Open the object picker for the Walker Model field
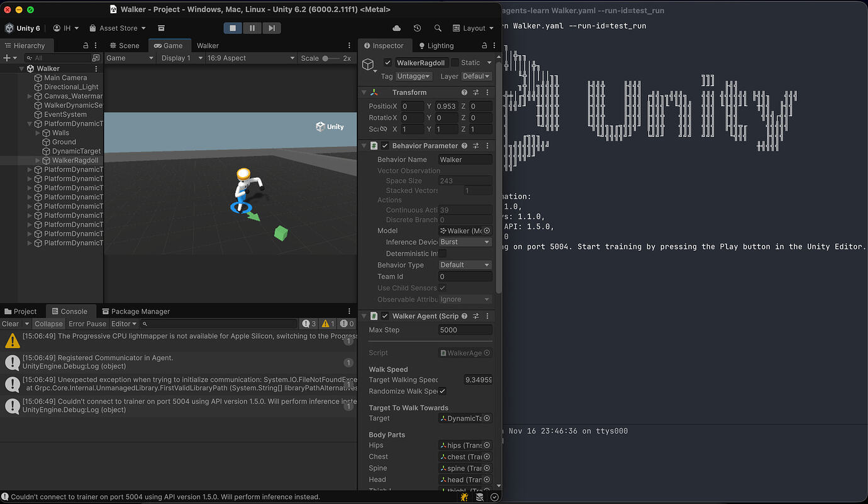 [485, 230]
